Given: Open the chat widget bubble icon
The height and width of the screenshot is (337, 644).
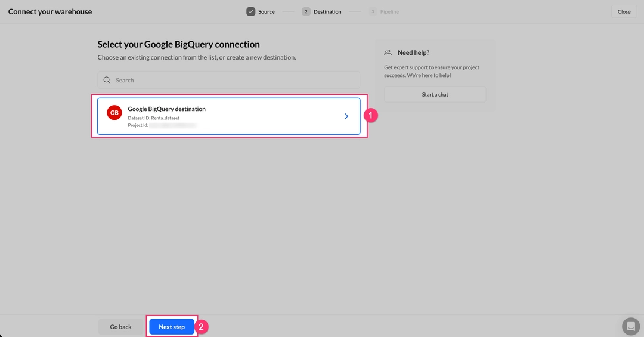Looking at the screenshot, I should tap(630, 326).
